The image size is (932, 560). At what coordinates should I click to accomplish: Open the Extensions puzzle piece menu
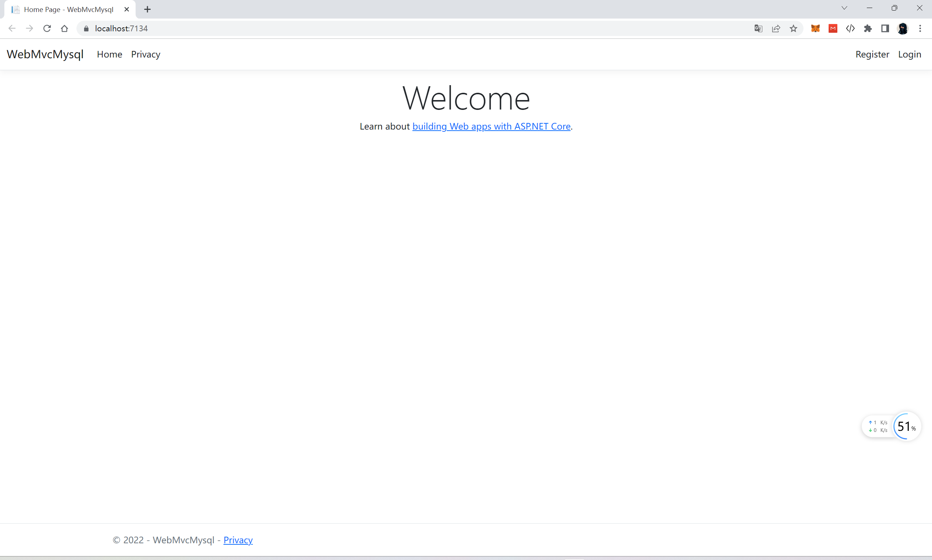pos(868,28)
